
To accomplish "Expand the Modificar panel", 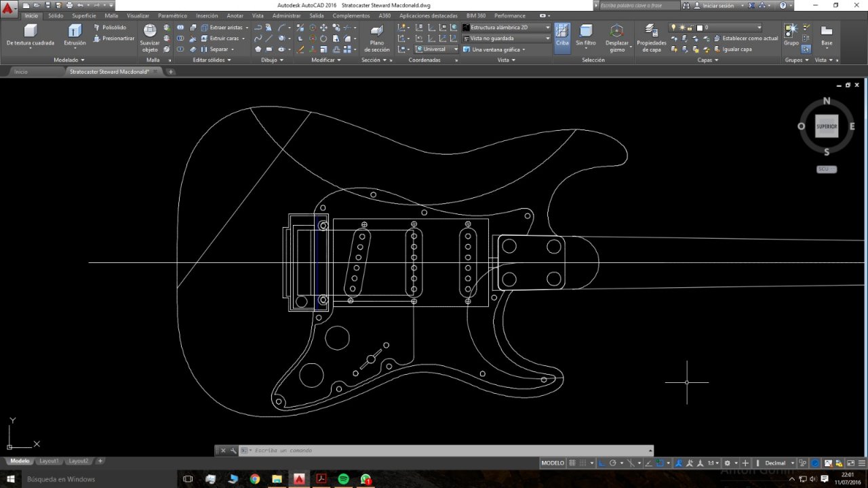I will (x=325, y=60).
